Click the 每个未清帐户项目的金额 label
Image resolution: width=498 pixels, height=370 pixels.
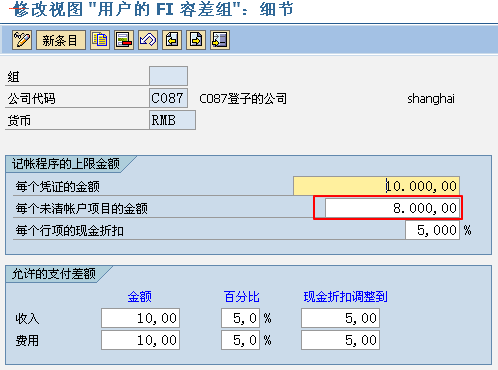coord(82,208)
